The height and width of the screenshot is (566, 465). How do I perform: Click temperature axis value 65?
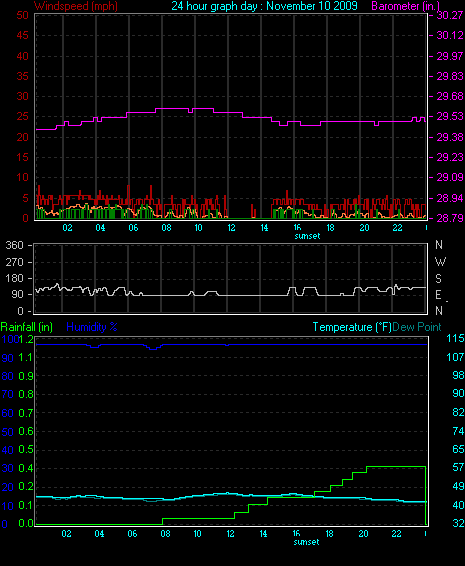point(458,449)
